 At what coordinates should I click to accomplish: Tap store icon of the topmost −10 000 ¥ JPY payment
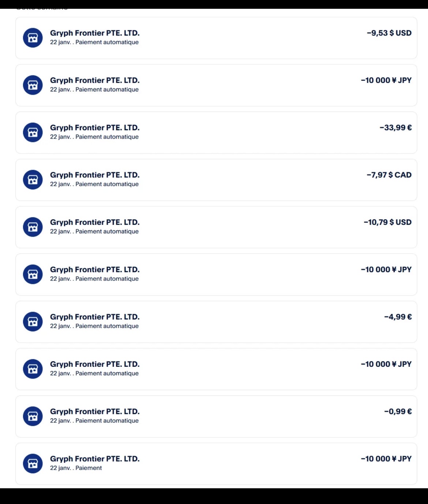(33, 85)
